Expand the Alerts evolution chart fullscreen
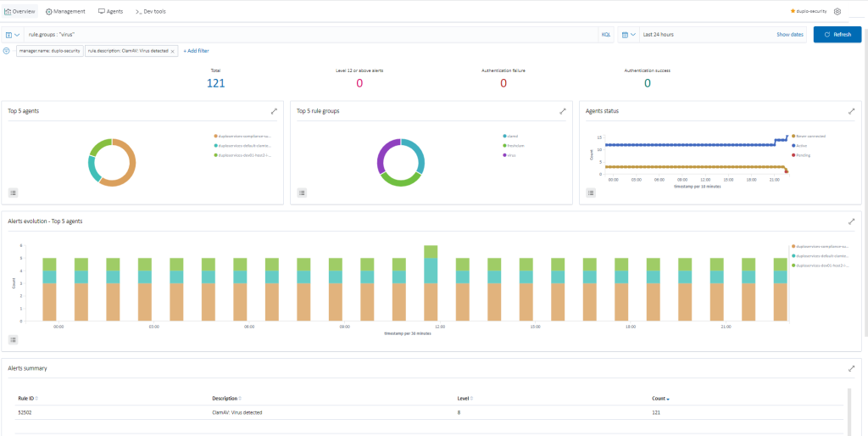 tap(851, 221)
